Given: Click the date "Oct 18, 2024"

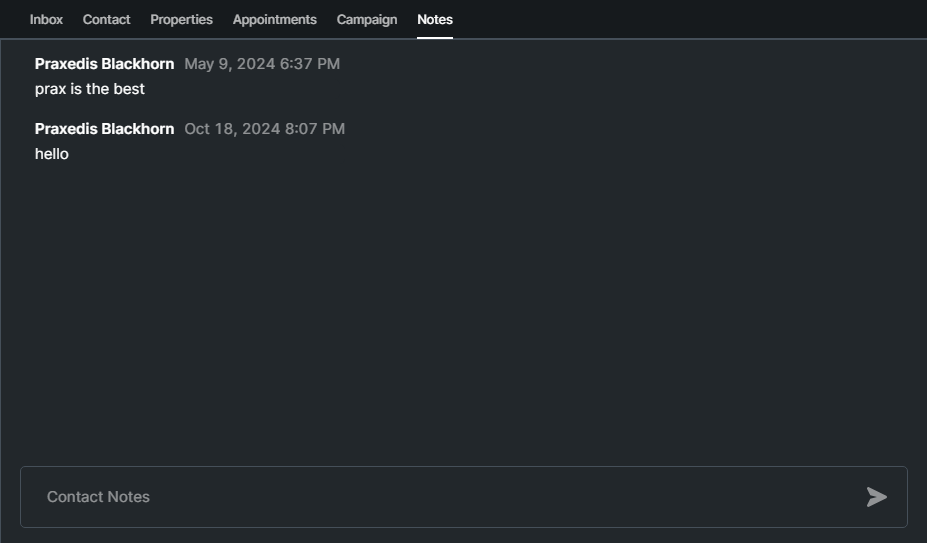Looking at the screenshot, I should [232, 129].
